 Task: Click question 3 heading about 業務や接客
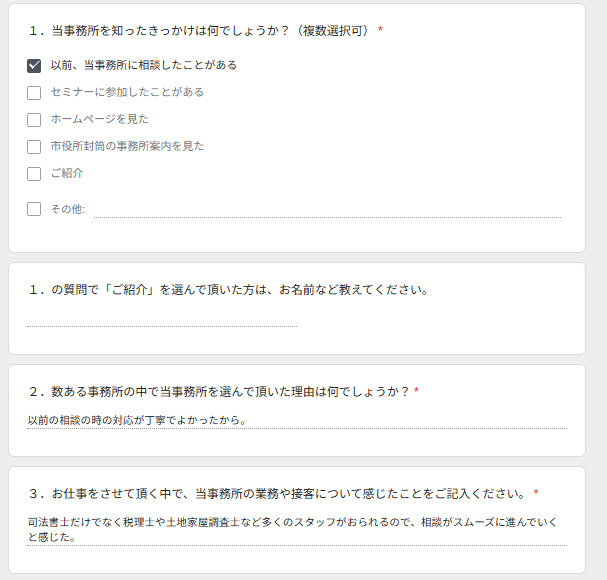tap(278, 494)
